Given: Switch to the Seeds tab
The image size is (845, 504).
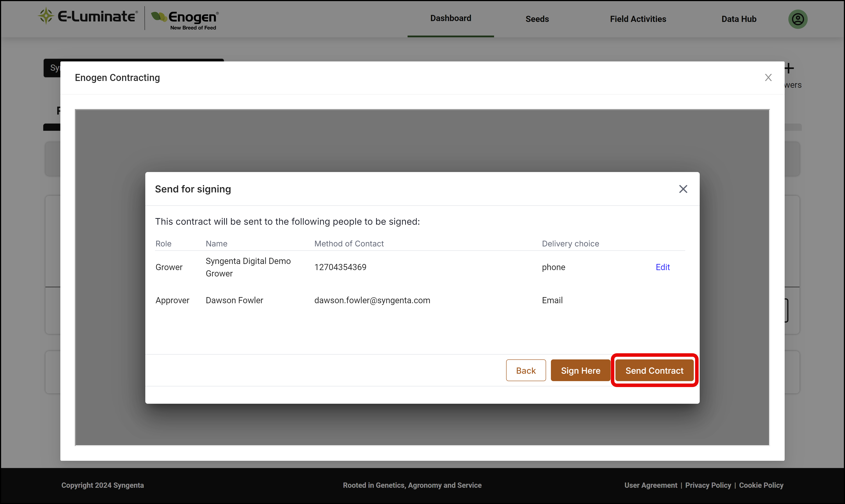Looking at the screenshot, I should [x=537, y=19].
